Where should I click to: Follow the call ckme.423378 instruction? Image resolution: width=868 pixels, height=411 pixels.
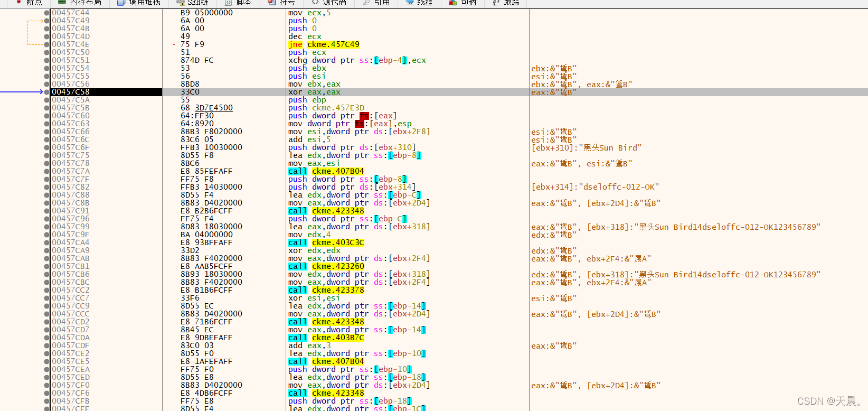[326, 290]
